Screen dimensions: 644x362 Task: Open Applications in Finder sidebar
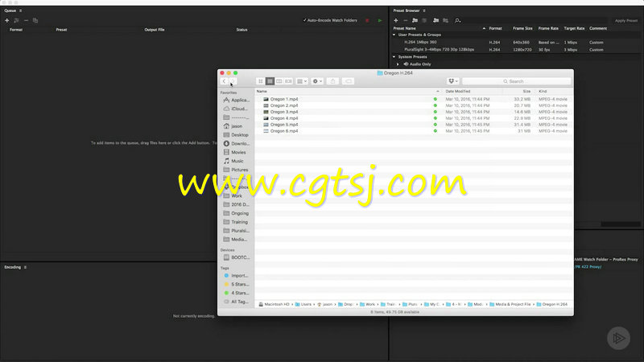[x=236, y=100]
